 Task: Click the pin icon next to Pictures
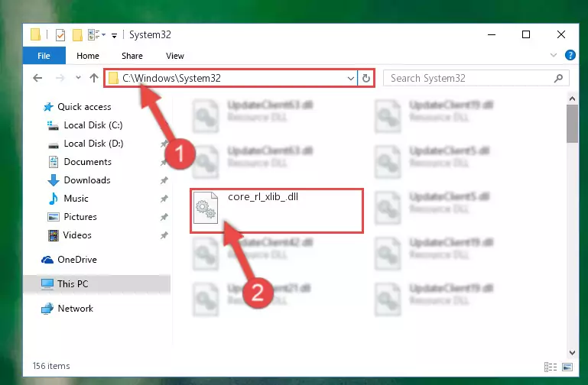164,217
